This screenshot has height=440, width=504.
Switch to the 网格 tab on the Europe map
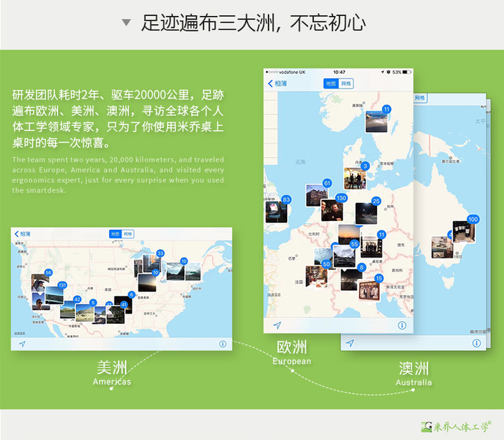tap(346, 84)
